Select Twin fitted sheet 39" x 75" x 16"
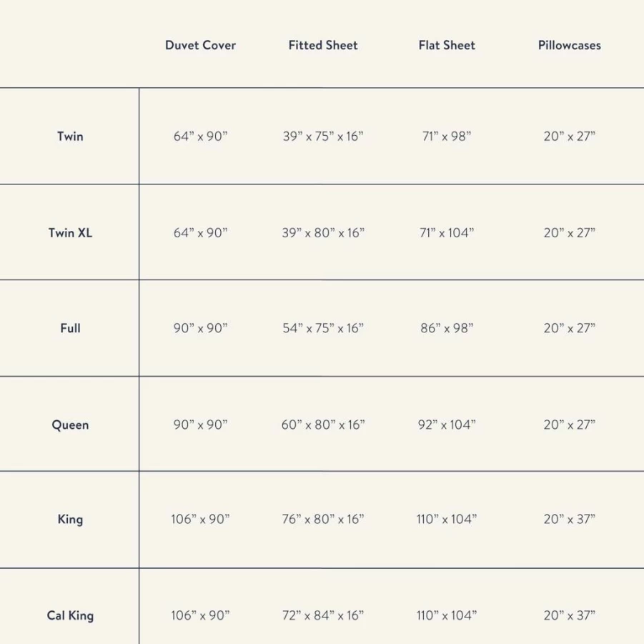644x644 pixels. (323, 136)
